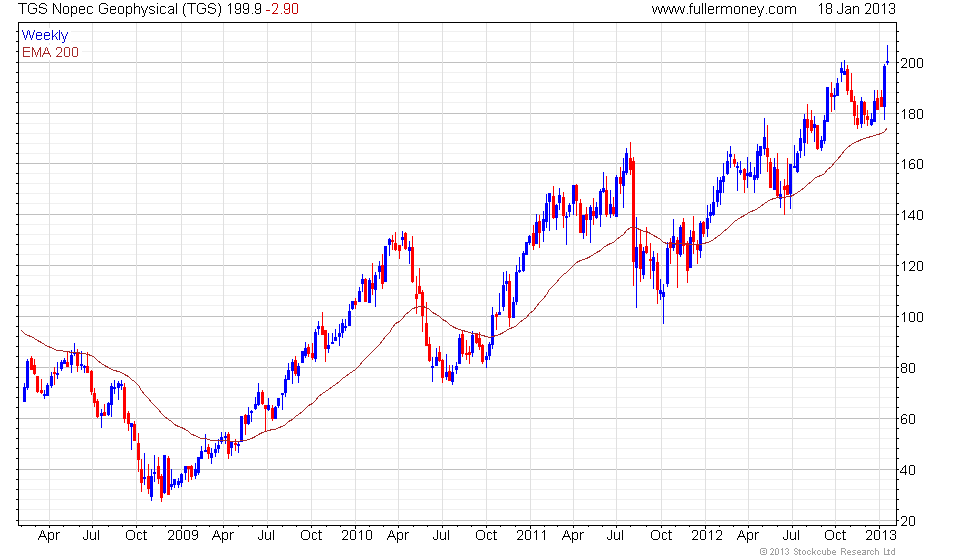
Task: Click the 160 price axis label
Action: click(x=912, y=164)
